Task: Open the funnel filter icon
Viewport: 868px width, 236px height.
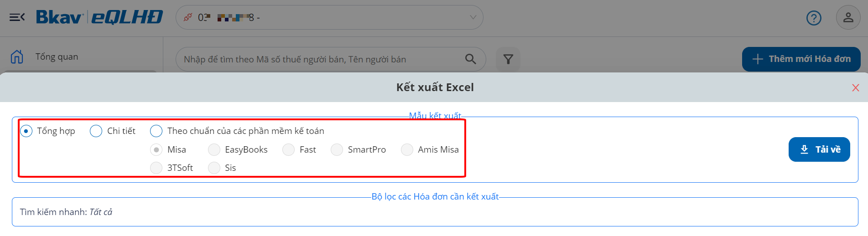Action: [x=508, y=59]
